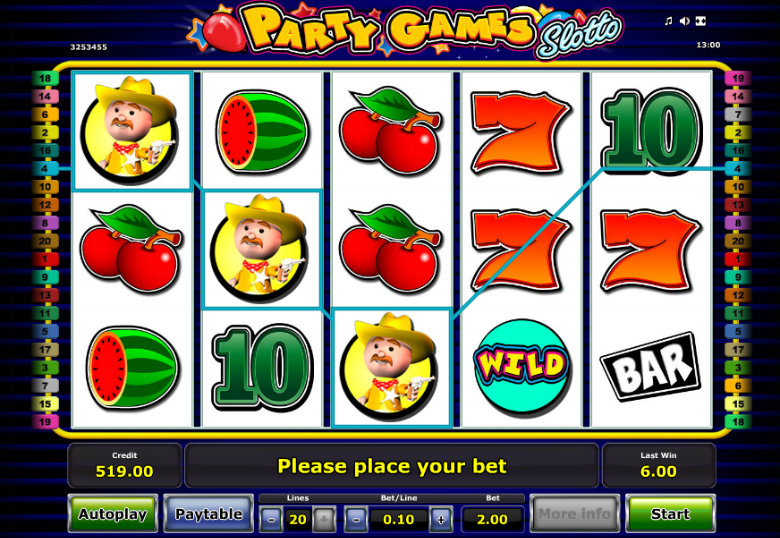Select the WILD symbol on reel four
The image size is (780, 538).
[x=521, y=367]
